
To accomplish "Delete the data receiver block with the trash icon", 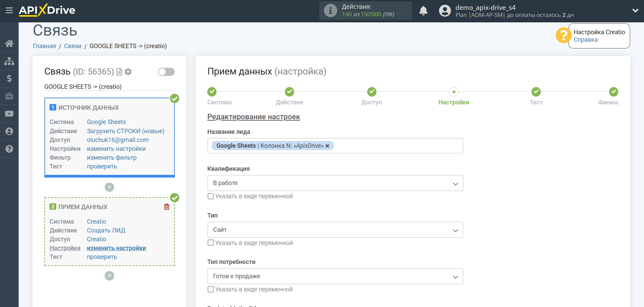I will click(167, 207).
